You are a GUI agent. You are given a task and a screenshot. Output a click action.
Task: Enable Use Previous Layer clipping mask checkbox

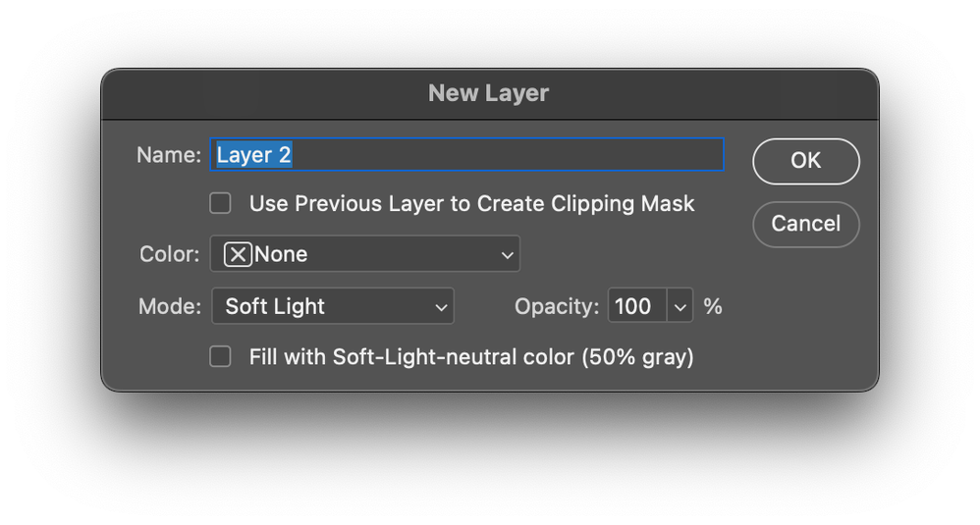click(x=221, y=203)
